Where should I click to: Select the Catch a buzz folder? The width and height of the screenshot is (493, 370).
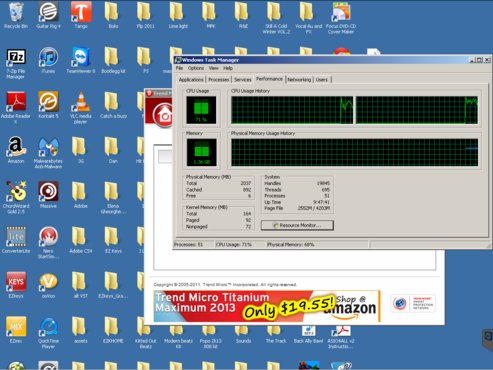[113, 105]
